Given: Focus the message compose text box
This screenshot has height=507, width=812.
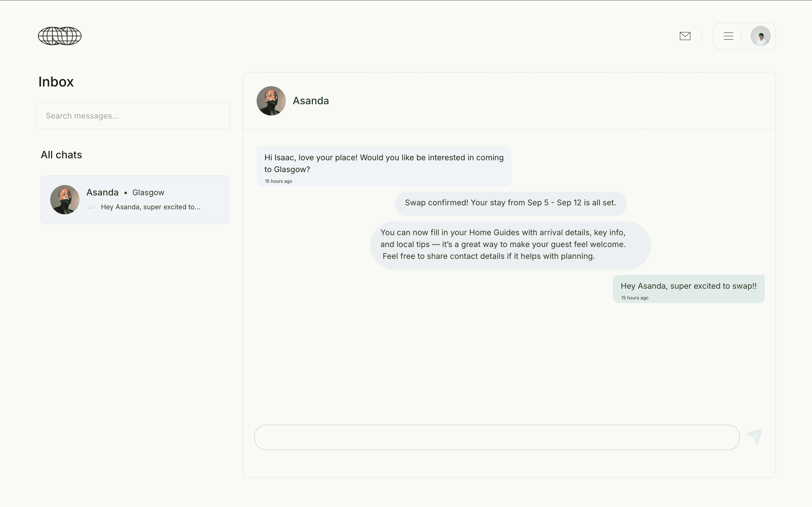Looking at the screenshot, I should [497, 437].
